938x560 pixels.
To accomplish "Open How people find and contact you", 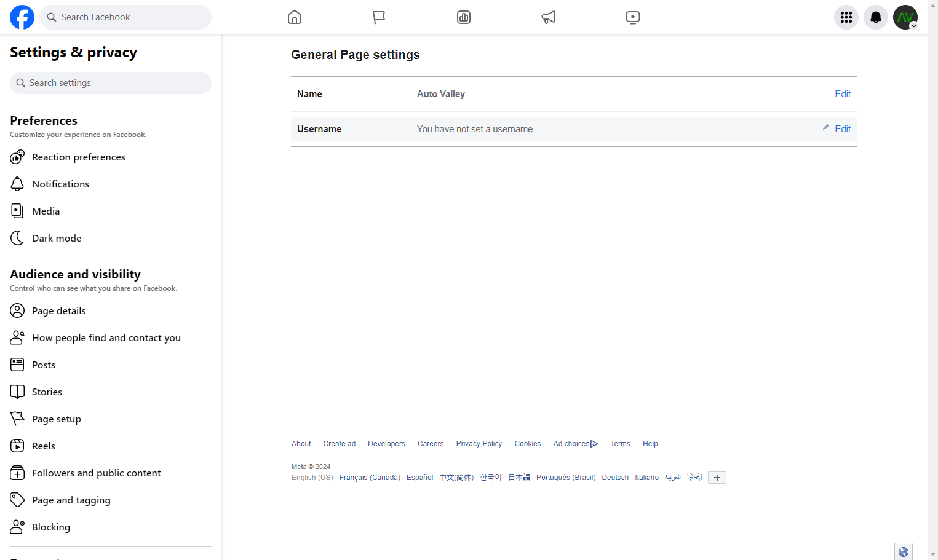I will tap(111, 337).
